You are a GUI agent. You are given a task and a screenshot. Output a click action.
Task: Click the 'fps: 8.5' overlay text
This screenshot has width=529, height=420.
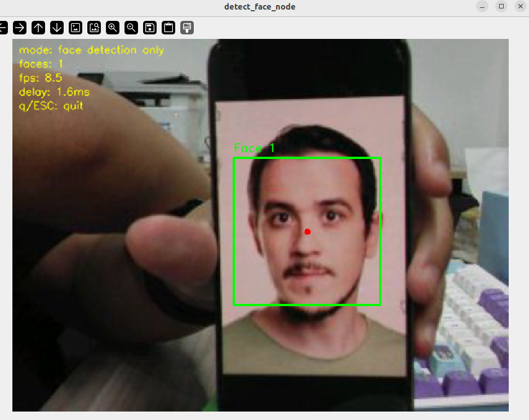(41, 78)
